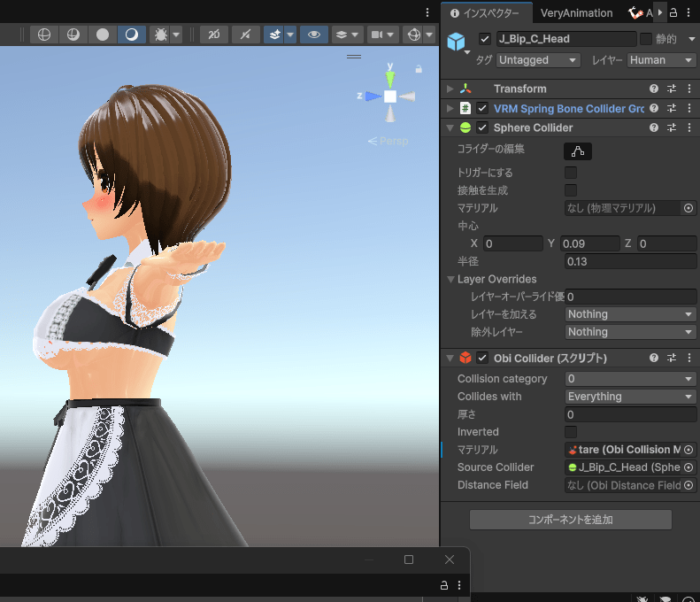Click the コンポーネントを追加 button
700x602 pixels.
571,520
